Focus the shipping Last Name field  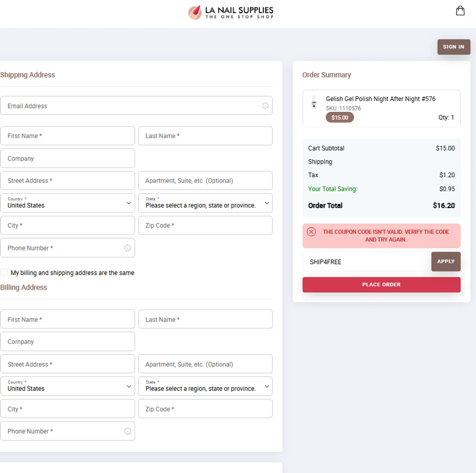[205, 136]
